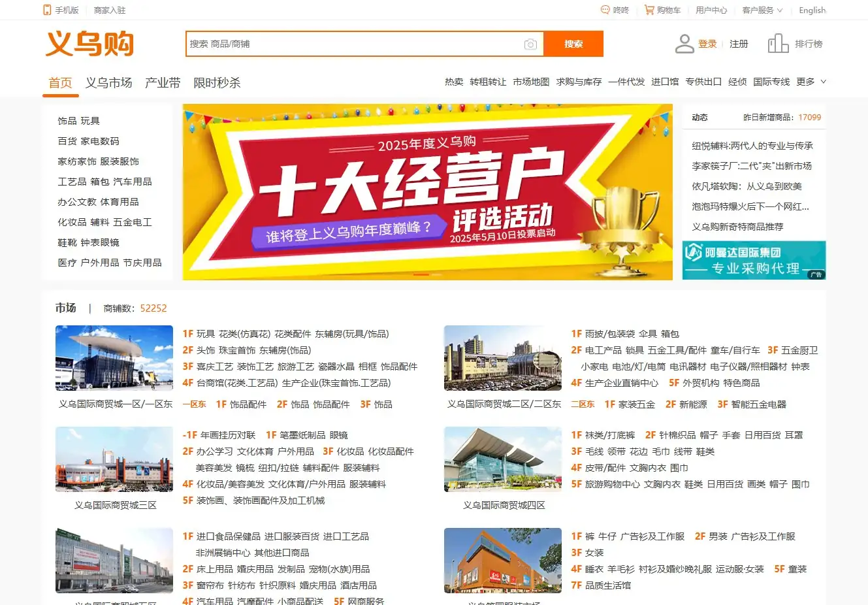868x605 pixels.
Task: Open the 袜类/打底裤 category link
Action: click(x=610, y=435)
